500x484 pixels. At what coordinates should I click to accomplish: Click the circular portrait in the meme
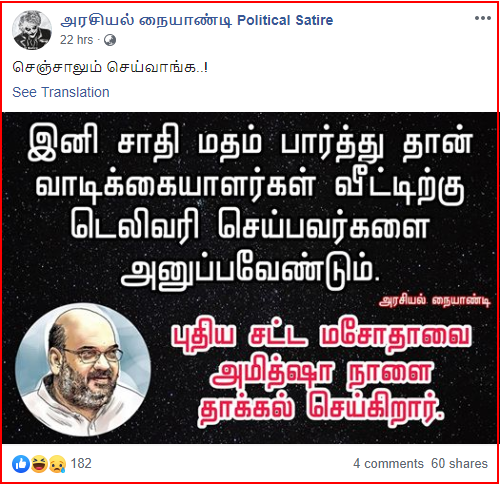coord(83,369)
